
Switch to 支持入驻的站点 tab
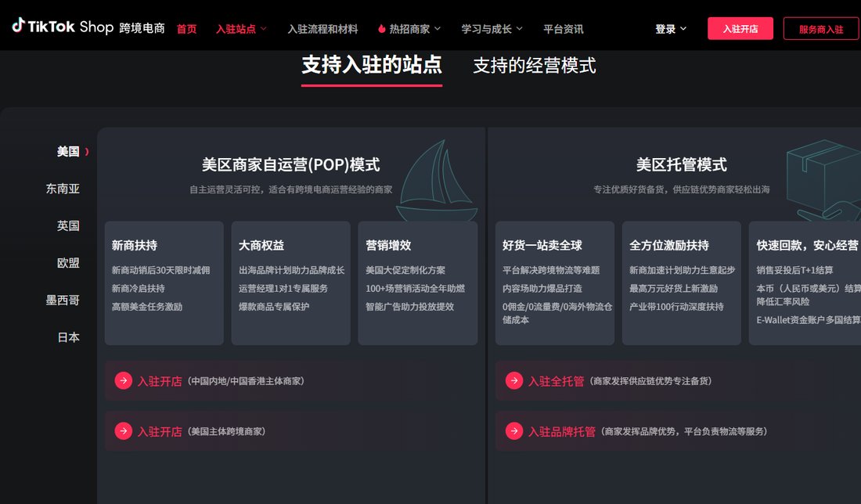point(372,65)
